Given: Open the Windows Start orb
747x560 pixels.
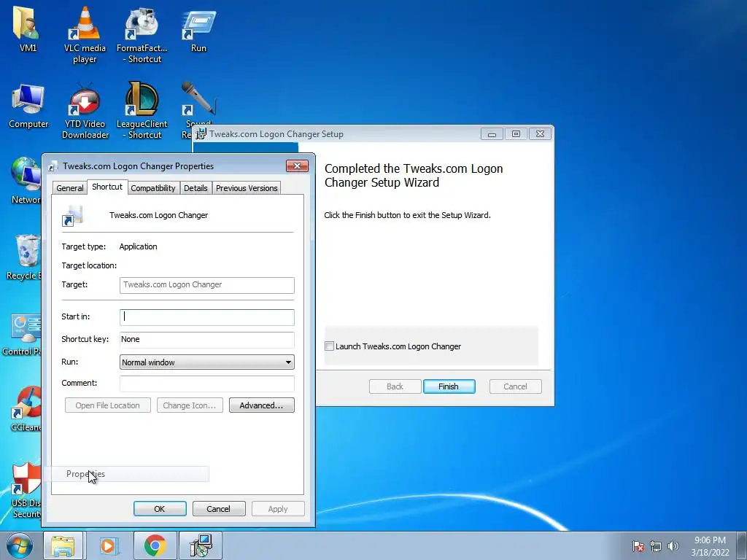Looking at the screenshot, I should click(20, 545).
